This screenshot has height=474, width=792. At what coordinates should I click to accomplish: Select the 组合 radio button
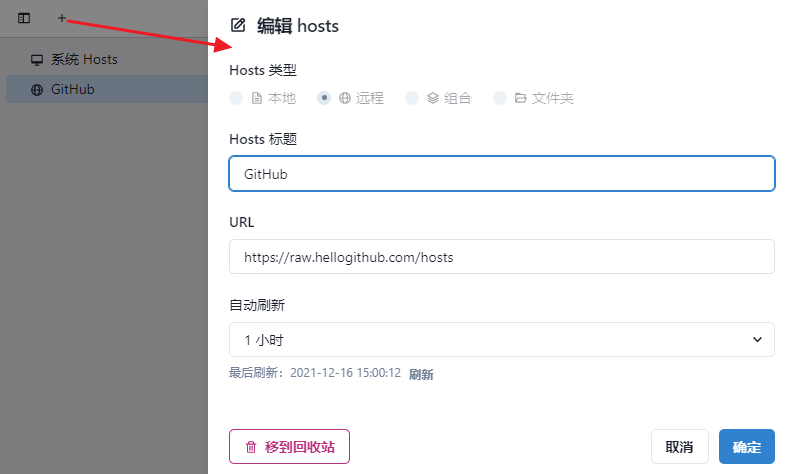pyautogui.click(x=412, y=98)
